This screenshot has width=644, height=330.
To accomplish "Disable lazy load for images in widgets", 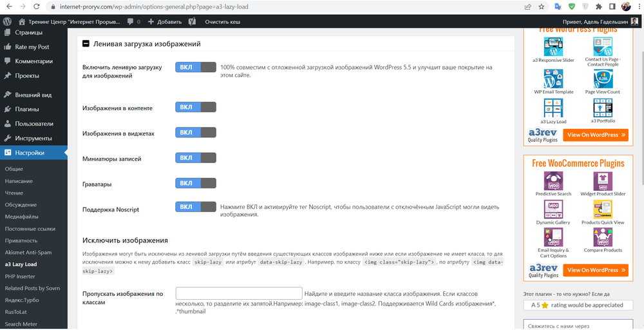I will (195, 132).
